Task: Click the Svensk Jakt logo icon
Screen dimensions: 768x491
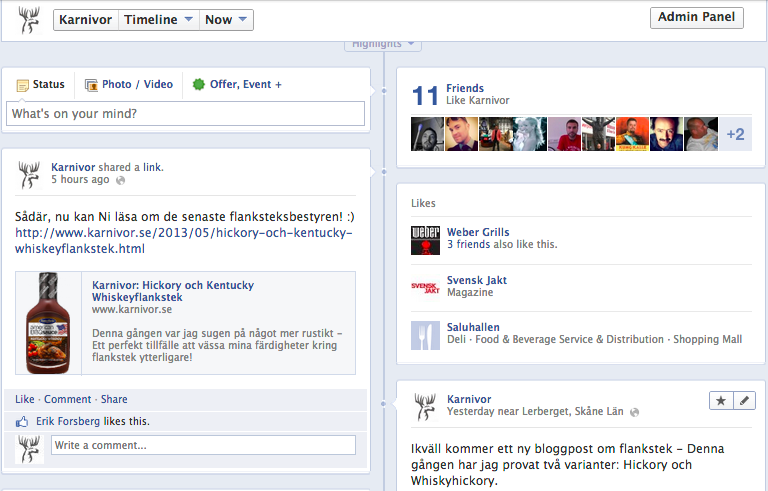Action: click(425, 288)
